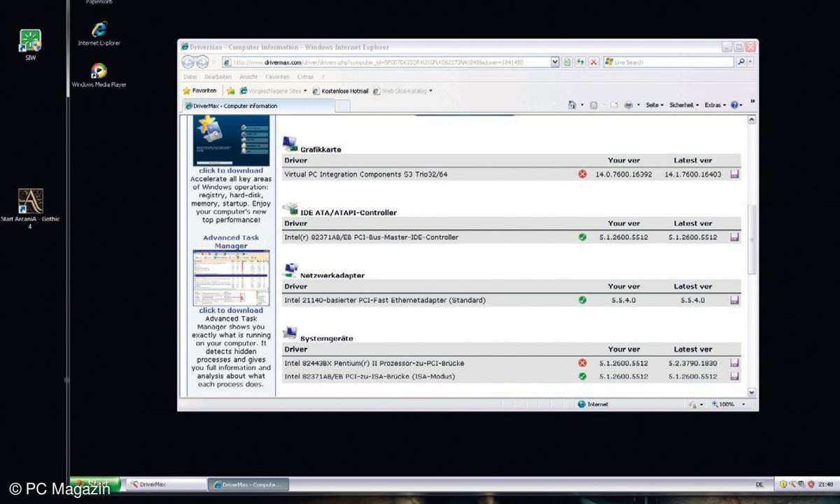The image size is (840, 504).
Task: Click the save icon for the Virtual PC S3 Trio32/64 driver
Action: [x=734, y=174]
